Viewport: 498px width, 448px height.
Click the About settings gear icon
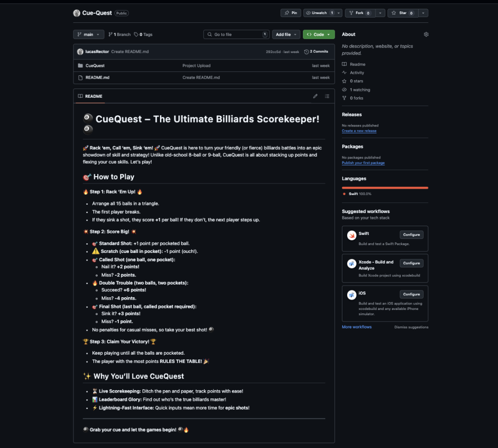(x=426, y=35)
